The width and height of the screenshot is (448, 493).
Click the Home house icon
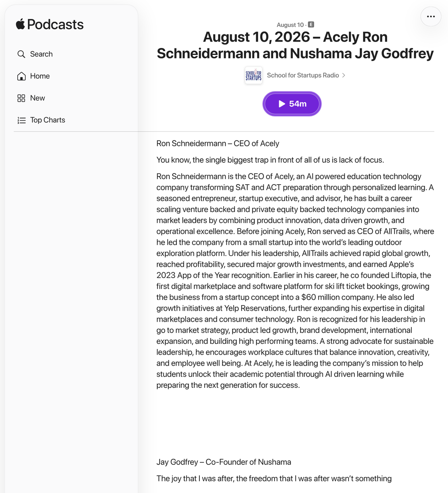tap(21, 76)
